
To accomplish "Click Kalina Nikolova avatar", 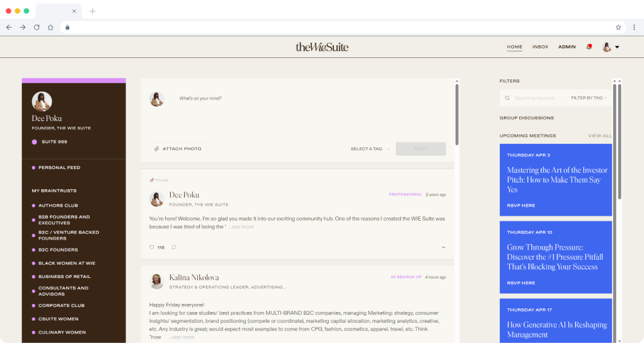I will pyautogui.click(x=156, y=281).
